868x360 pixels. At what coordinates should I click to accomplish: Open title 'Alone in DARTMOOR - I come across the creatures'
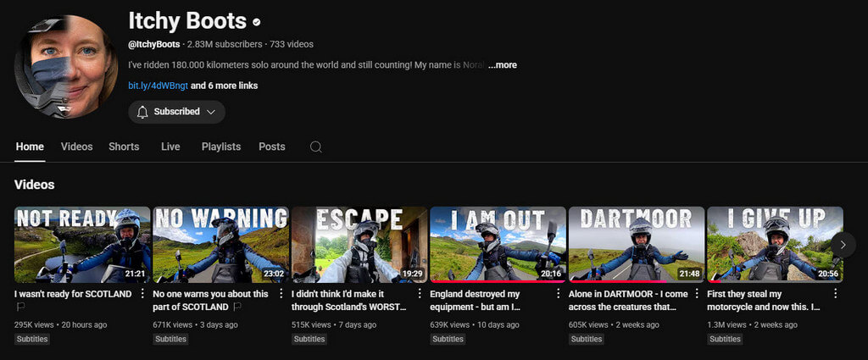[x=628, y=300]
